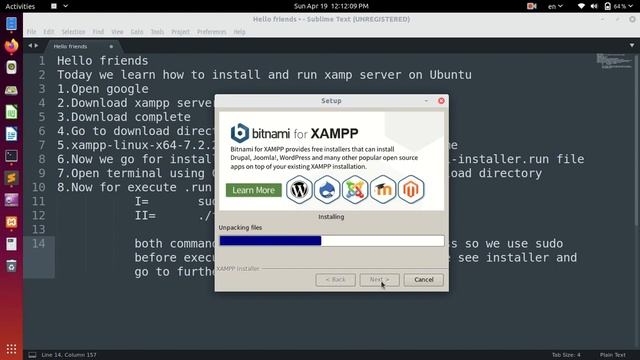Open the Selection menu in Sublime Text

point(73,32)
